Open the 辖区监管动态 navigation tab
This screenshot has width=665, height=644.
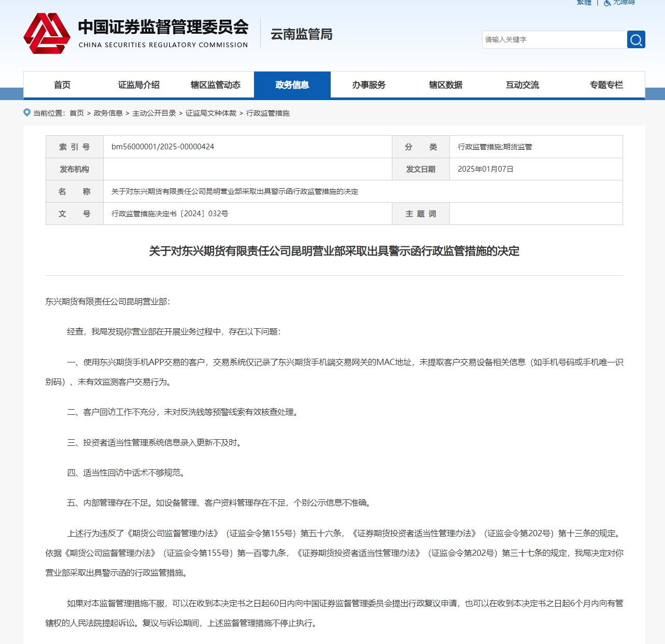[216, 85]
